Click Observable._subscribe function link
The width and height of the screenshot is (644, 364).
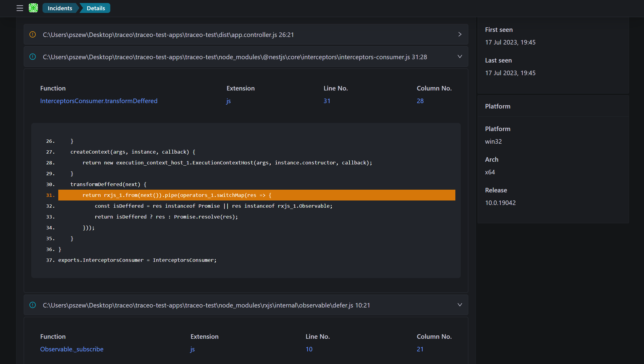[72, 349]
